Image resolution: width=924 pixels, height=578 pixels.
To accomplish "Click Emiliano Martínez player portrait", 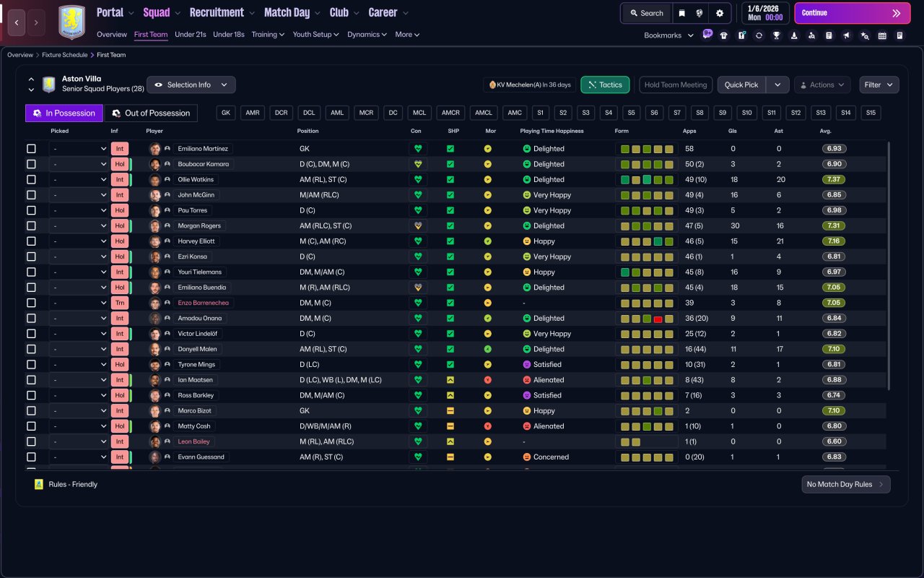I will point(155,149).
